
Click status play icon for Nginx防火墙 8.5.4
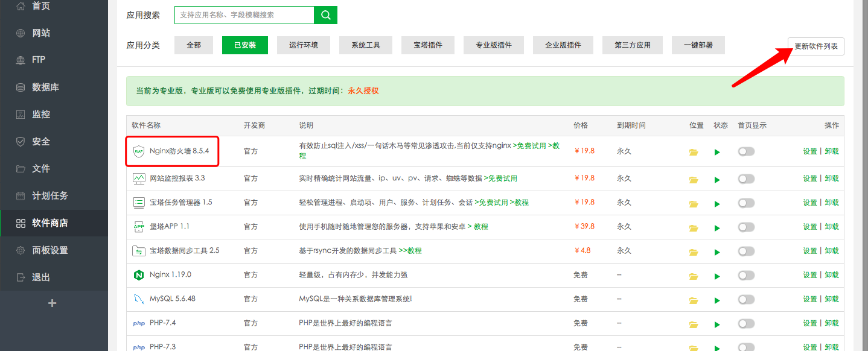717,152
